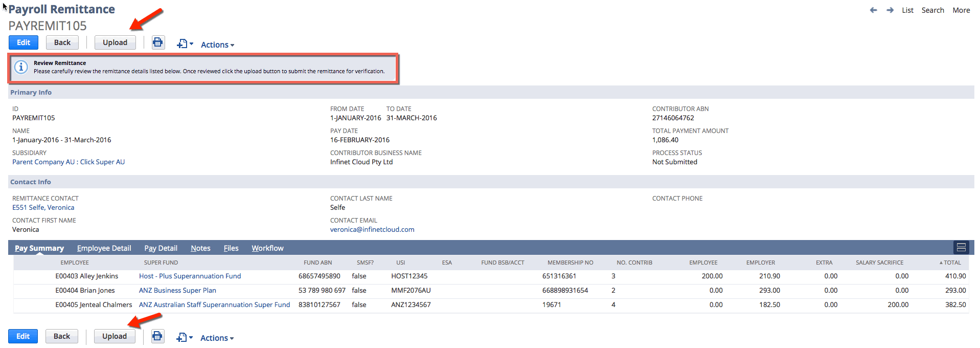Open the More menu
This screenshot has height=348, width=980.
961,10
